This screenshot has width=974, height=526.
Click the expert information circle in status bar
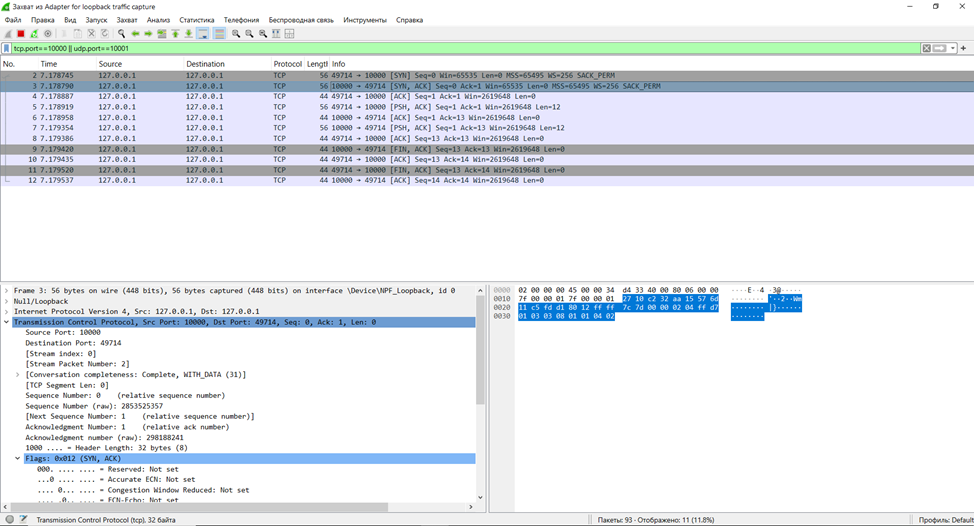click(x=10, y=520)
